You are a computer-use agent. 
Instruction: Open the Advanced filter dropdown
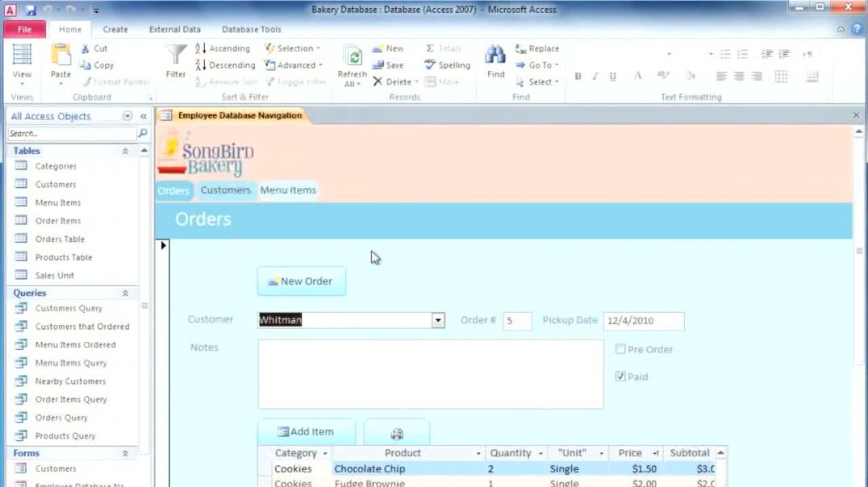pos(294,65)
